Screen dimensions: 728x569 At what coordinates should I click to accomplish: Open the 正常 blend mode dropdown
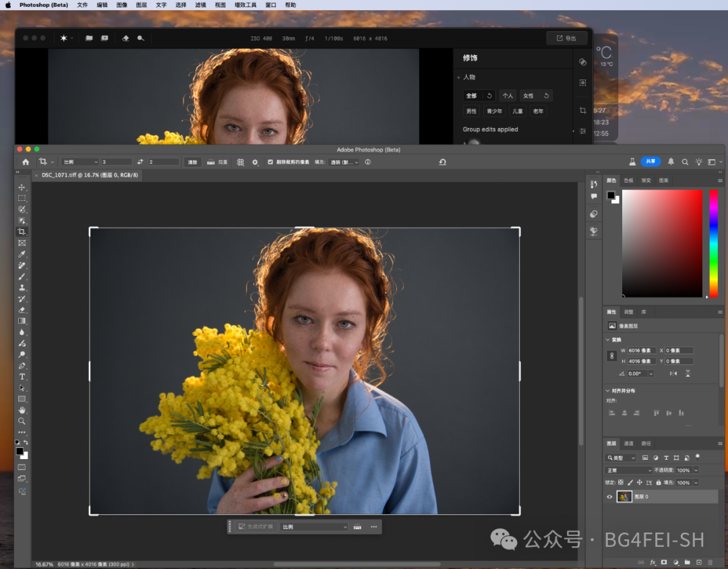pyautogui.click(x=629, y=470)
